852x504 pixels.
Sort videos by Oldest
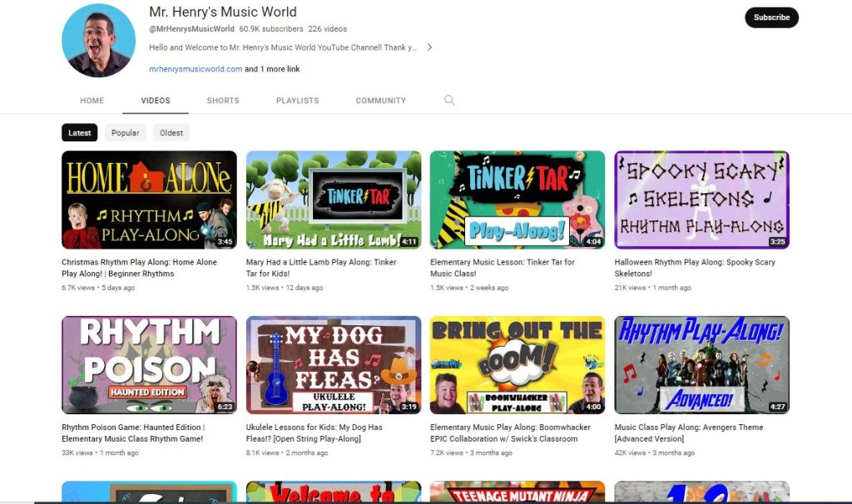[171, 133]
